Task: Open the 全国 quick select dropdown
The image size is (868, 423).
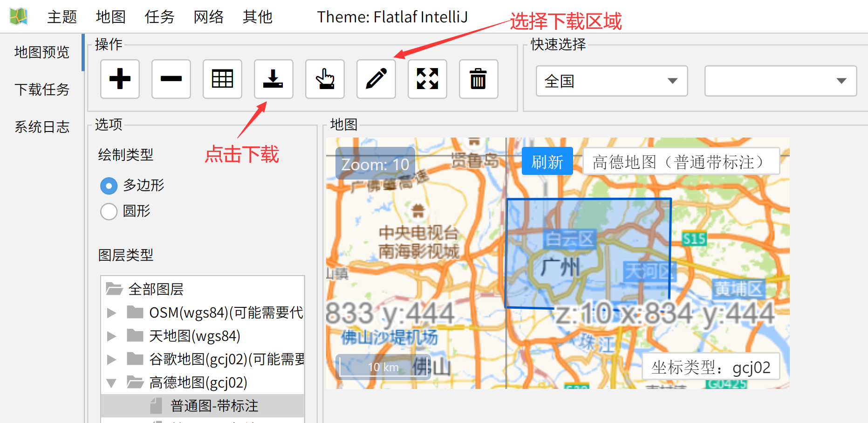Action: (612, 81)
